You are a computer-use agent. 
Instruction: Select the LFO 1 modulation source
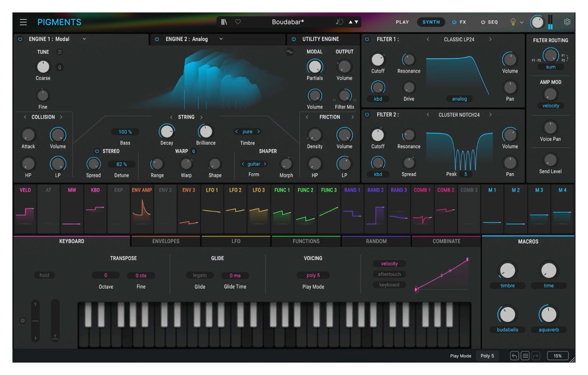coord(211,209)
